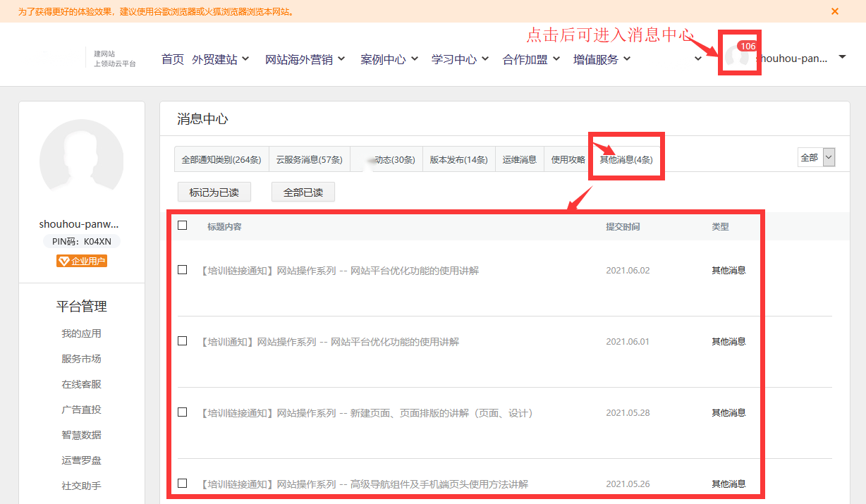Check the message dated 2021.06.02
The image size is (866, 504).
183,270
